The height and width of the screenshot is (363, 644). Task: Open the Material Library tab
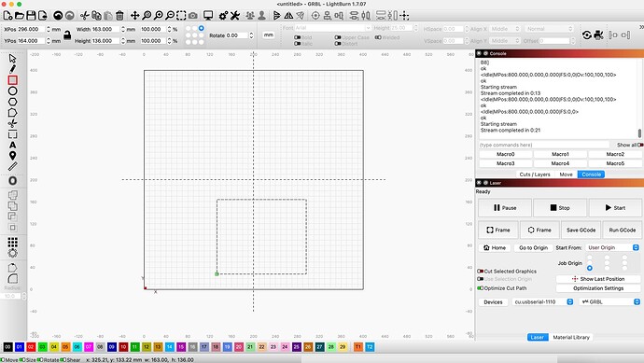[x=571, y=337]
